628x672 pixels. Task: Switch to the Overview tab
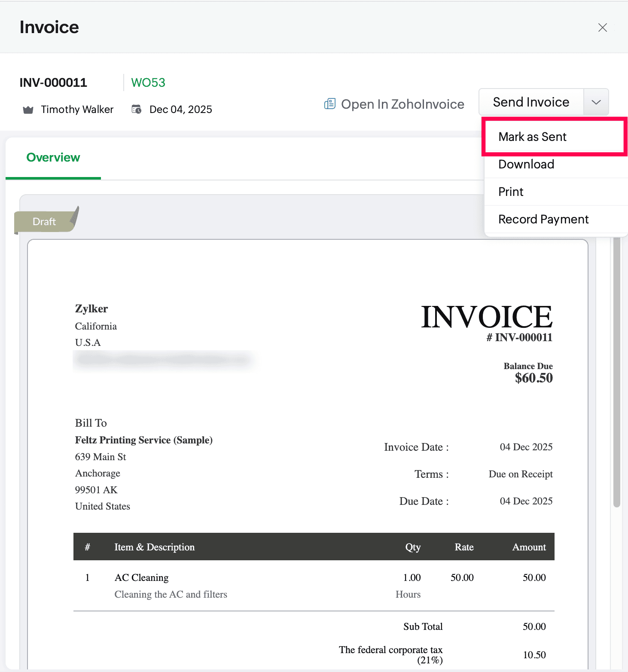click(53, 157)
